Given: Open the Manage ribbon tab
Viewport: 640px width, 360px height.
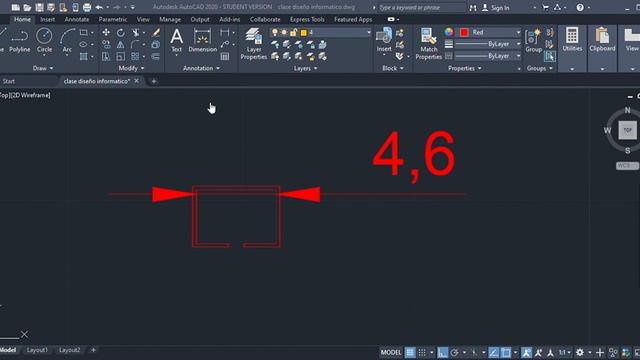Looking at the screenshot, I should pos(170,19).
